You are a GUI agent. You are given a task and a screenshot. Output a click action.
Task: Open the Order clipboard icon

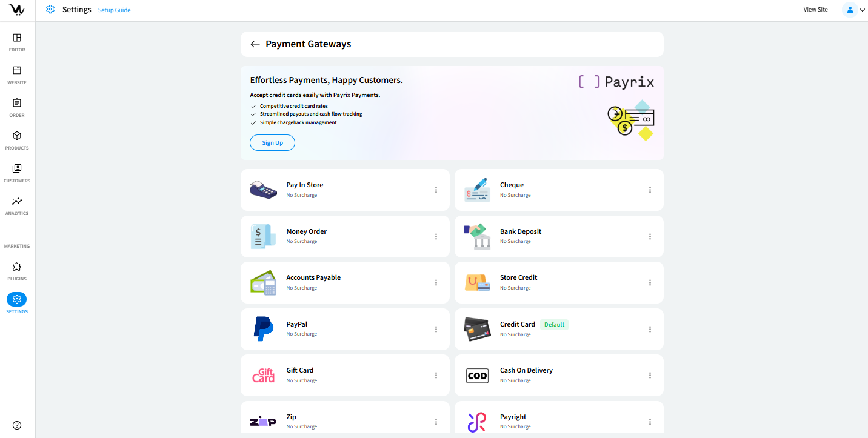(x=17, y=104)
